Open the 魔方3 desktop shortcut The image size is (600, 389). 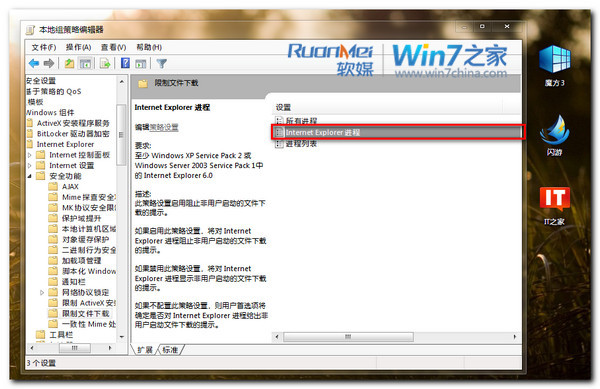(x=554, y=66)
